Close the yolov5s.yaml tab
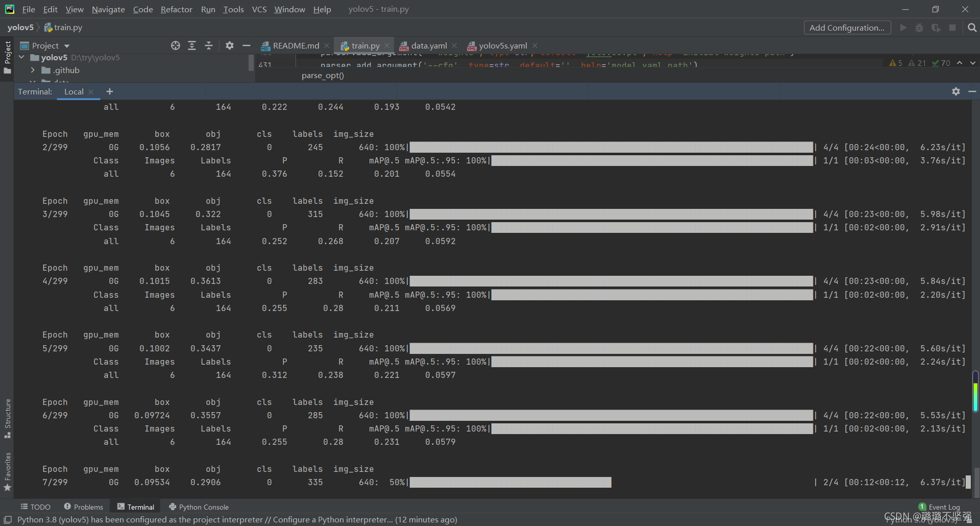The image size is (980, 526). [535, 46]
